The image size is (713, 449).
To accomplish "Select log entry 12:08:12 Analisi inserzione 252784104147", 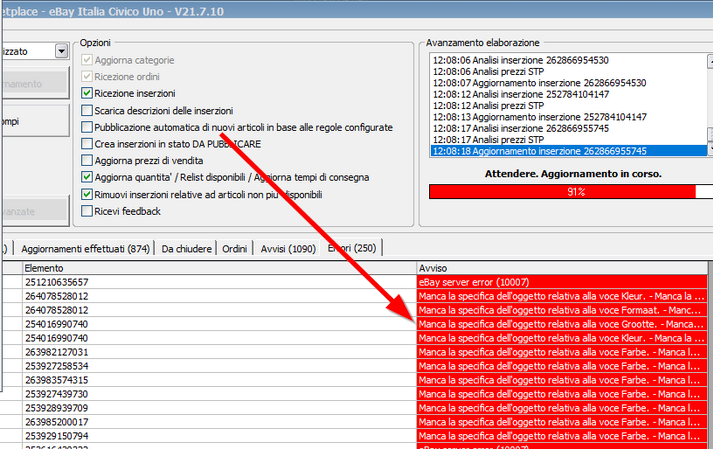I will point(568,94).
